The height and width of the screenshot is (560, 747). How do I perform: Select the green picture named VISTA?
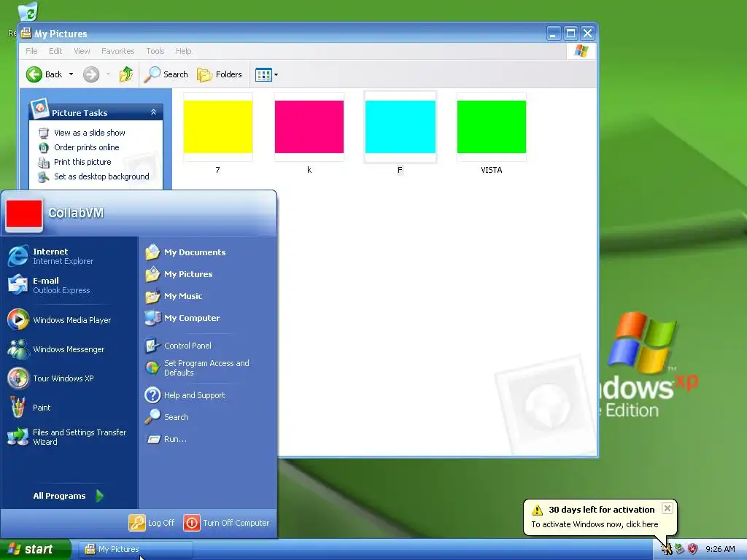(x=492, y=127)
